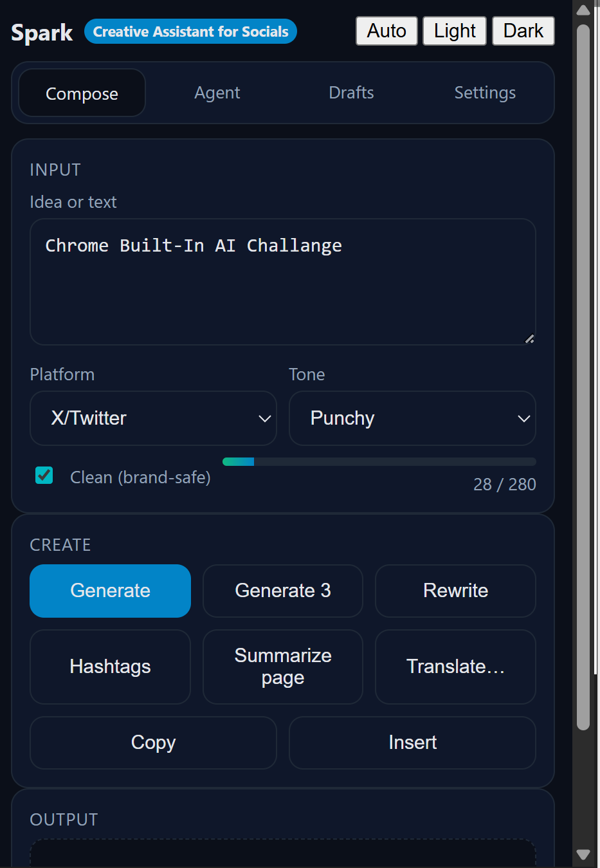Click the Hashtags button

(110, 667)
